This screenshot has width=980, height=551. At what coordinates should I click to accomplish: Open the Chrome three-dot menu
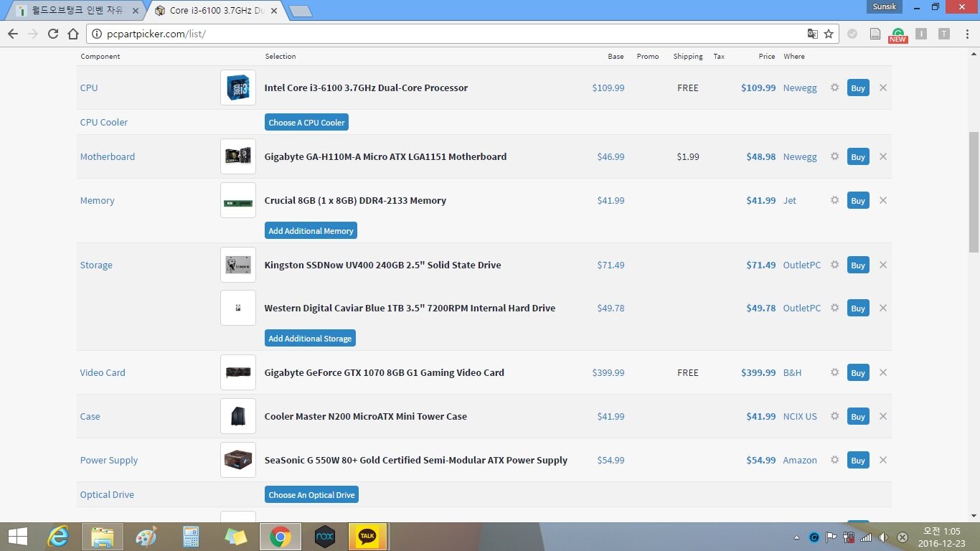tap(966, 34)
